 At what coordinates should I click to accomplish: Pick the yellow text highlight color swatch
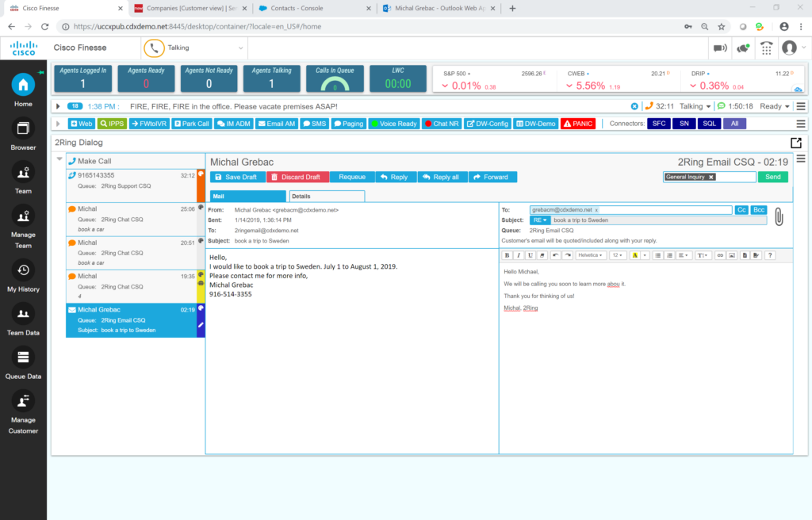coord(634,255)
